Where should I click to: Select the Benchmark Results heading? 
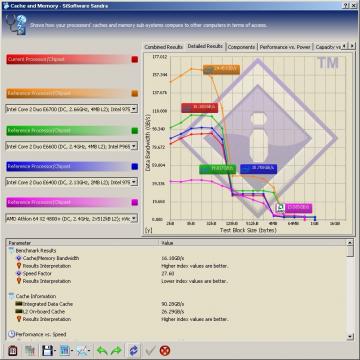click(x=36, y=251)
